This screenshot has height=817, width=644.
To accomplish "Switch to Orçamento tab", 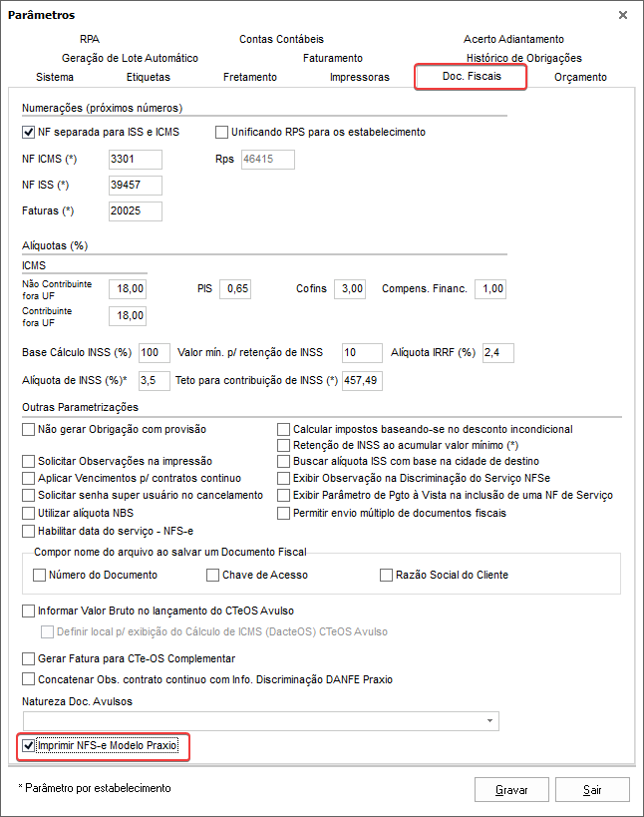I will point(580,77).
